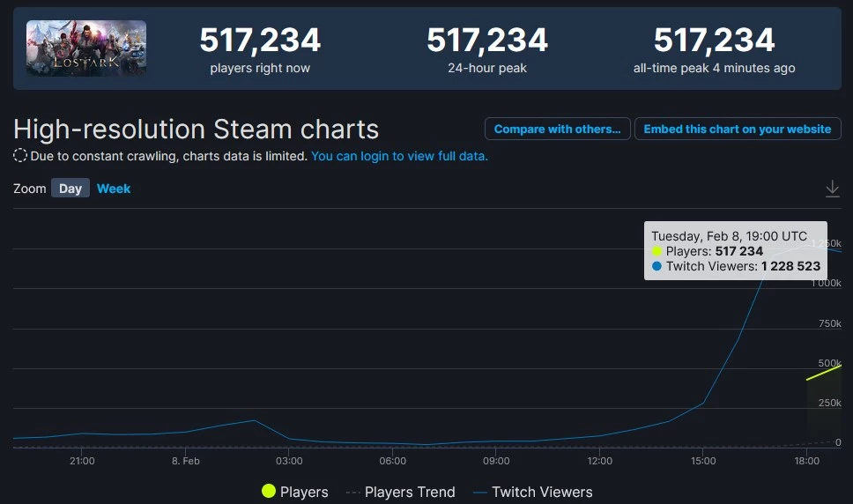853x504 pixels.
Task: Click the crawling notice dashed circle icon
Action: click(x=20, y=155)
